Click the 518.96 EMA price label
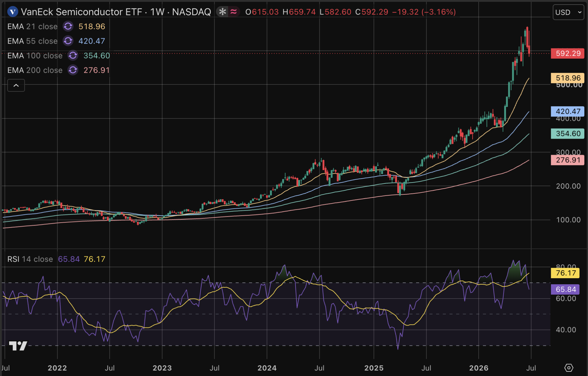The image size is (588, 376). [x=568, y=78]
